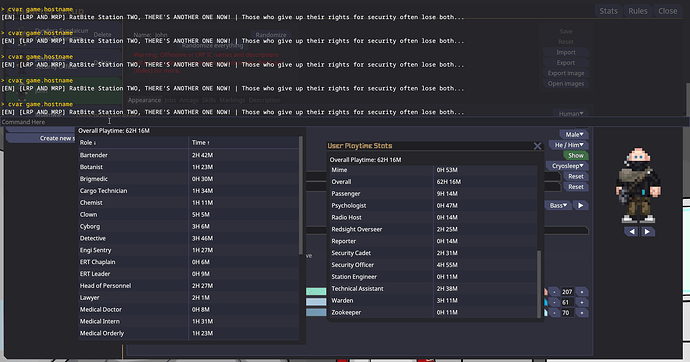Select the Head of Personnel row
The image size is (690, 362).
coord(188,285)
